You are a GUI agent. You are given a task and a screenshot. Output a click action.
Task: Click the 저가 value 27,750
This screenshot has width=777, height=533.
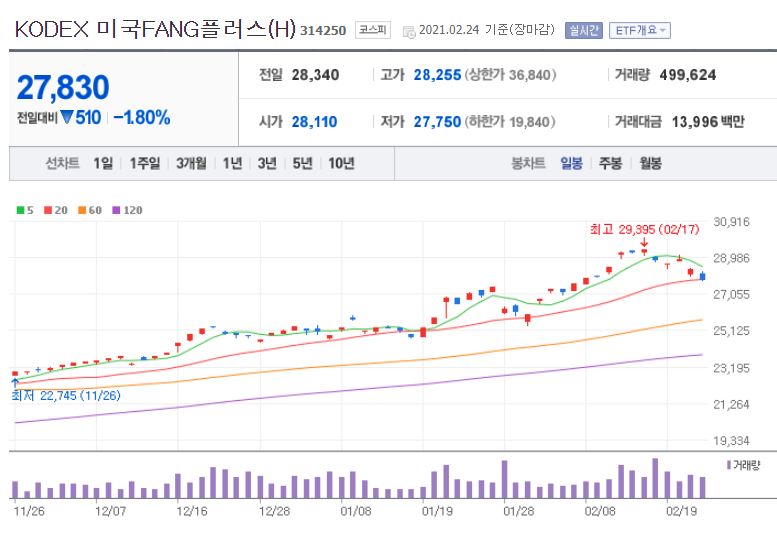coord(438,122)
